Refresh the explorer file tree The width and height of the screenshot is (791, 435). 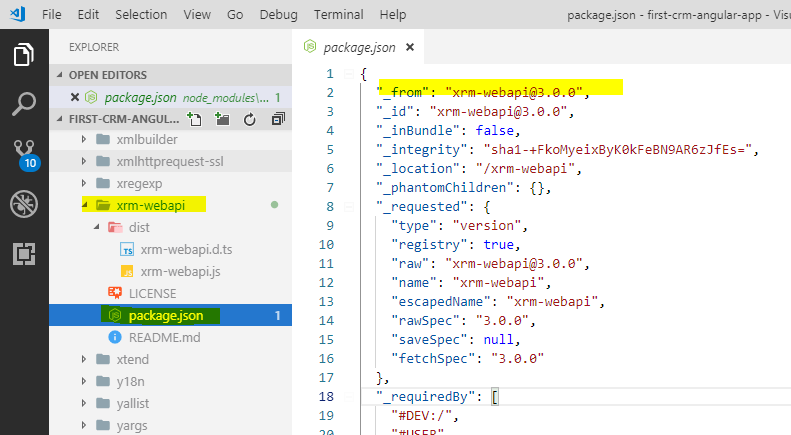250,119
